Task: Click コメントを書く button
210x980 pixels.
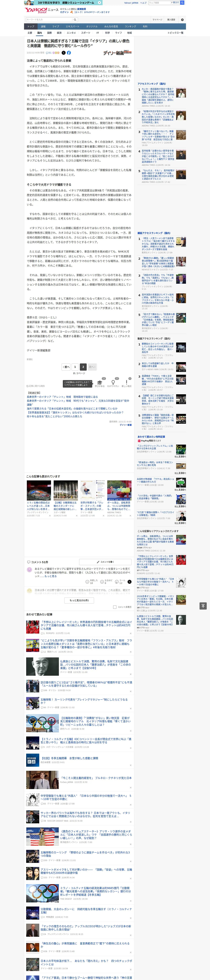Action: [x=105, y=562]
